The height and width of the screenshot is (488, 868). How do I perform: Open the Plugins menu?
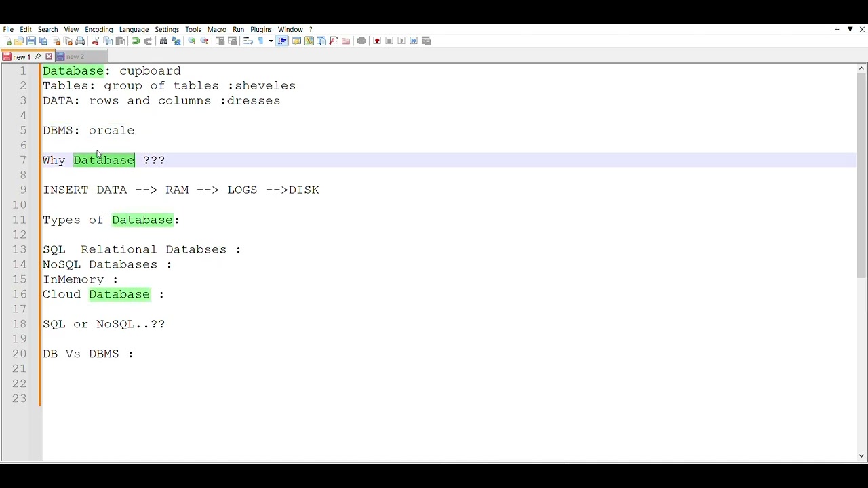pyautogui.click(x=261, y=30)
